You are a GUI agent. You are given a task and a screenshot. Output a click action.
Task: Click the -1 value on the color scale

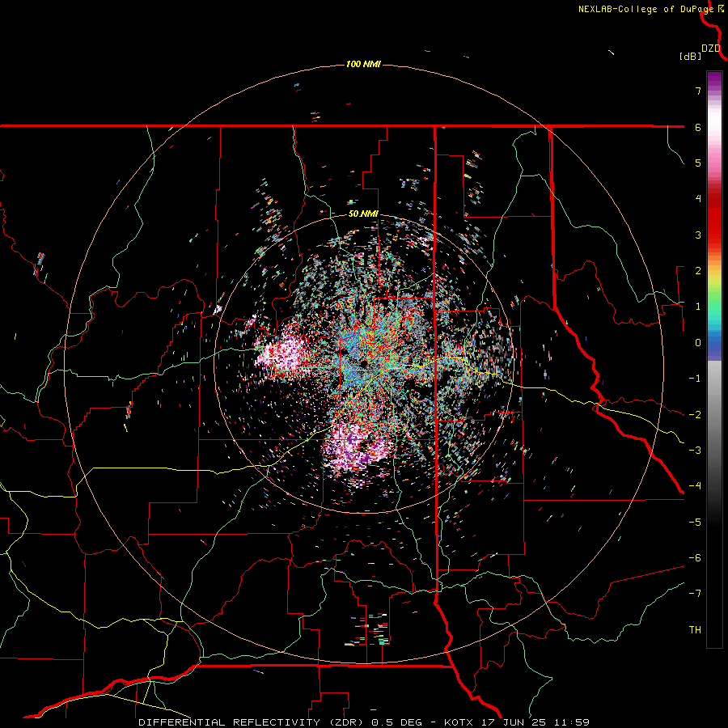(x=695, y=379)
